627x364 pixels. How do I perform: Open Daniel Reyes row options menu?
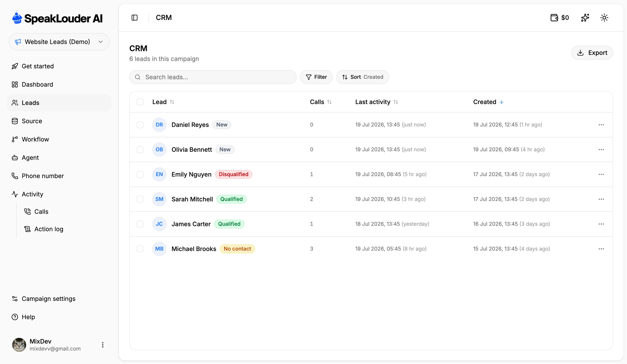601,125
